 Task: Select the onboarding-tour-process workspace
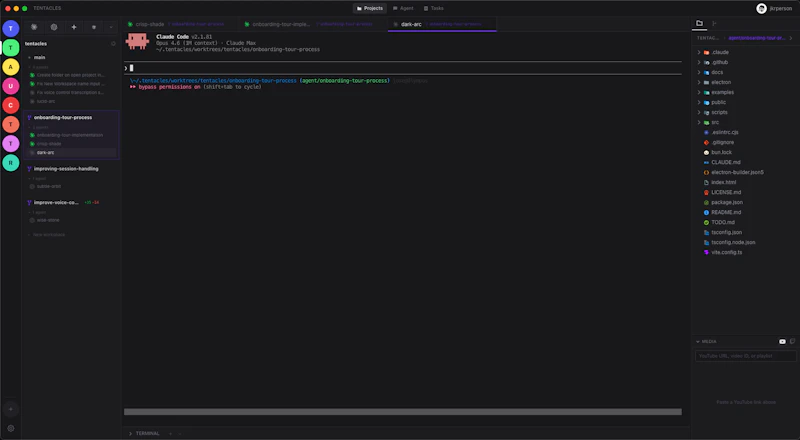[x=63, y=117]
